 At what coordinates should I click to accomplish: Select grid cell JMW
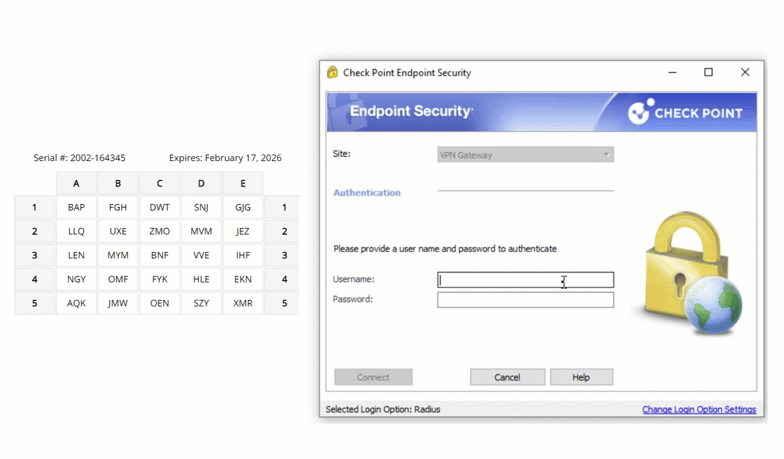click(x=118, y=303)
